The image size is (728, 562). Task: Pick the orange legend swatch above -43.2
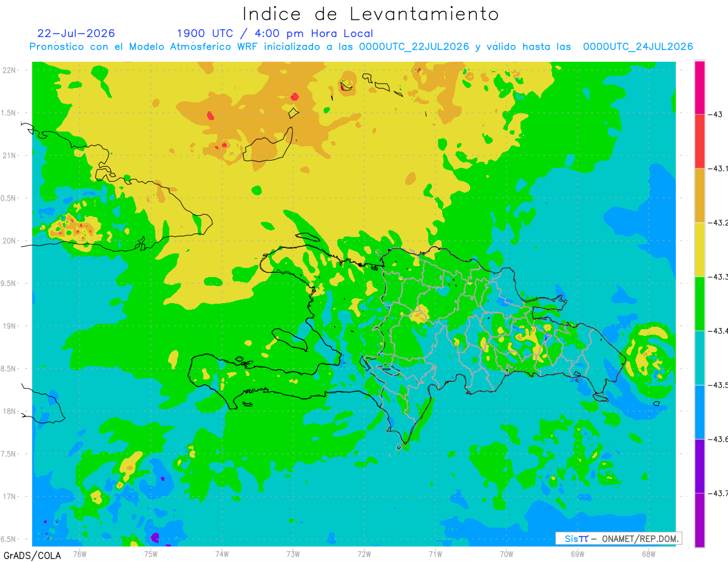(699, 195)
